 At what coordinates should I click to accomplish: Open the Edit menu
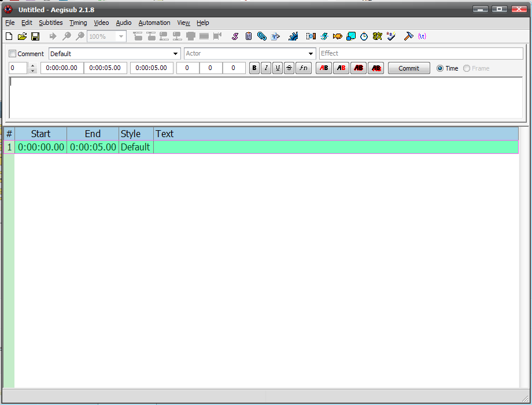pyautogui.click(x=27, y=23)
